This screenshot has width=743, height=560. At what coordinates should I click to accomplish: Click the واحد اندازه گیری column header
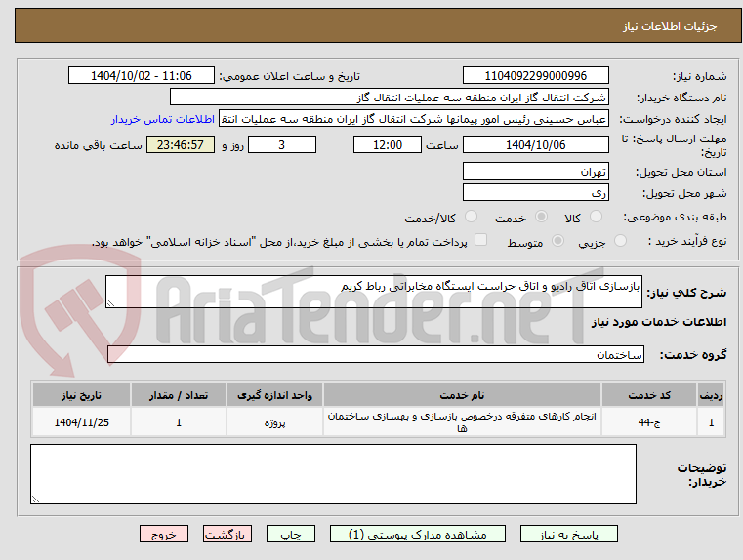tap(274, 395)
